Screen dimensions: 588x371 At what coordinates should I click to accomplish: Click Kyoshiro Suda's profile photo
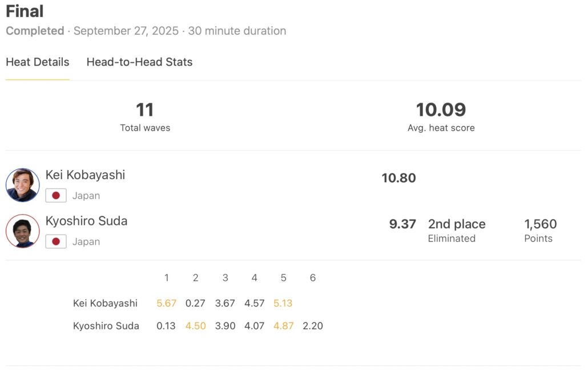(x=23, y=231)
